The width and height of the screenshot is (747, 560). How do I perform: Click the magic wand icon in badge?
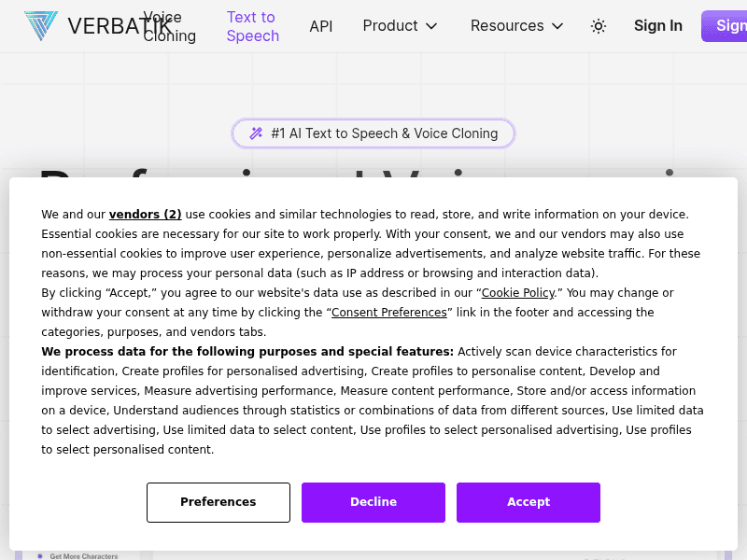(x=256, y=133)
